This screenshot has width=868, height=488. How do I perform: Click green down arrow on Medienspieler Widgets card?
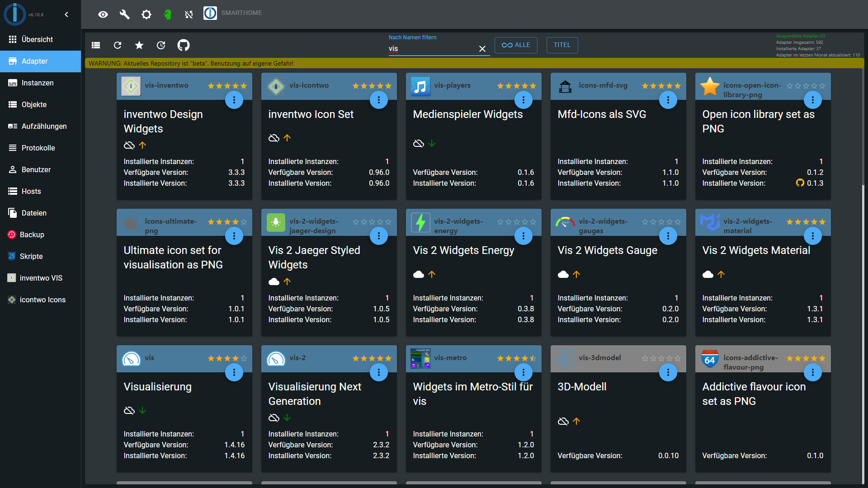point(432,143)
